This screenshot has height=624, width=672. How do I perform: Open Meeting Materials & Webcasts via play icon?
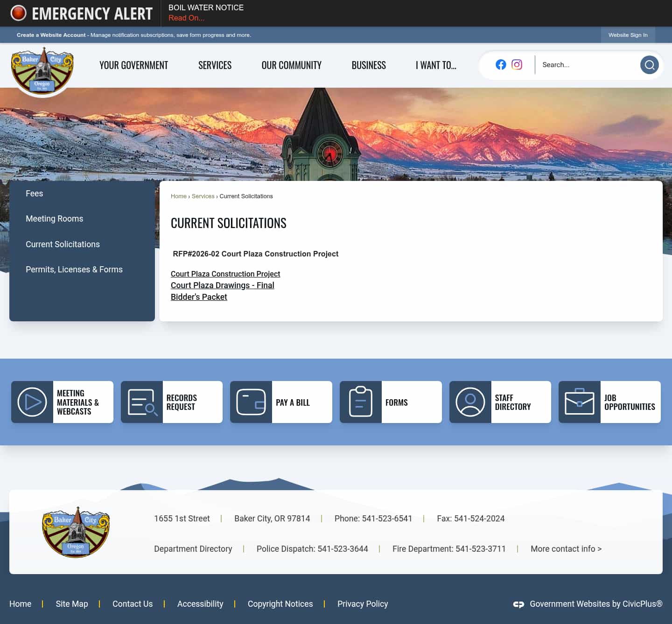click(32, 402)
